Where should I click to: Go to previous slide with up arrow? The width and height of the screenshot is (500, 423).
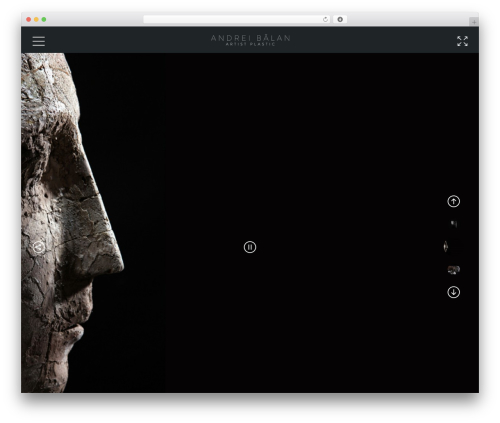[453, 201]
